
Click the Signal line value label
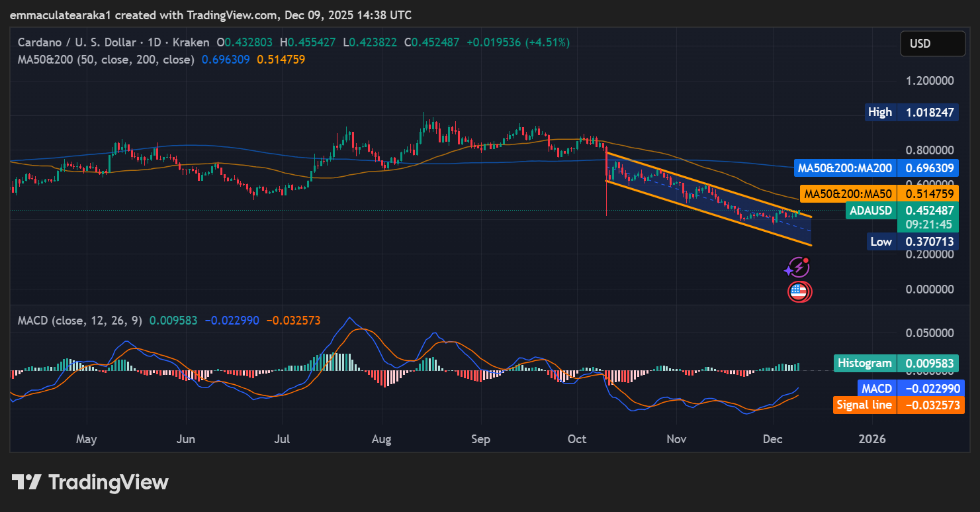point(897,404)
